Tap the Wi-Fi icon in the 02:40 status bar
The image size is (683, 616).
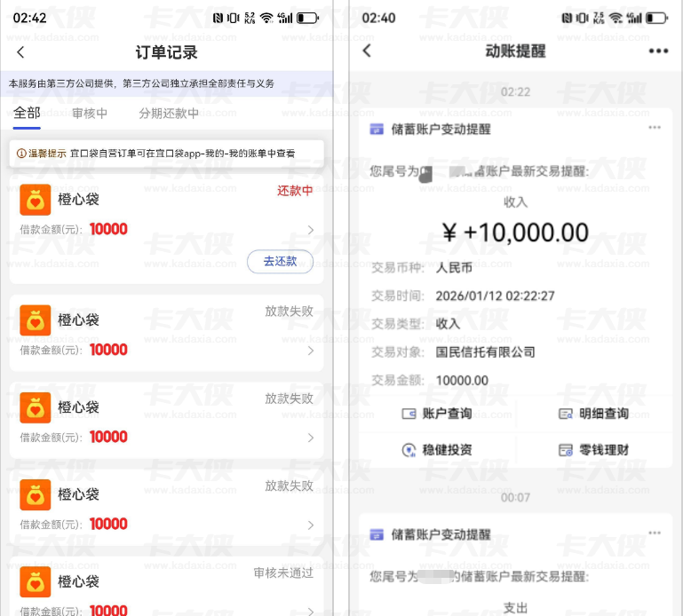615,18
